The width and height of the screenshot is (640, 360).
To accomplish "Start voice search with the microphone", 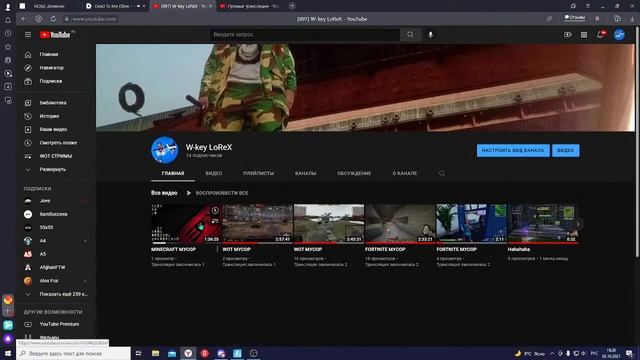I will pos(430,35).
